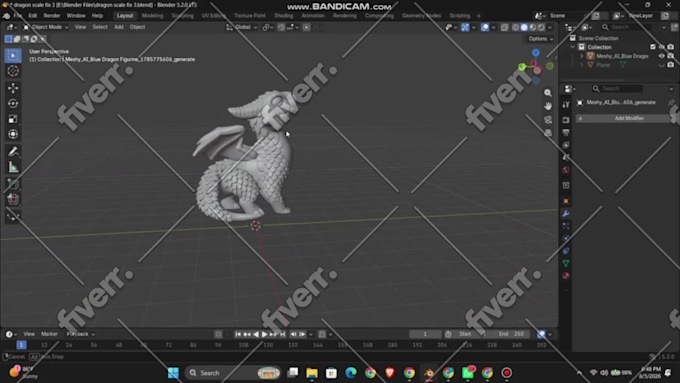Open the Material properties tab
The image size is (680, 383).
(x=566, y=276)
